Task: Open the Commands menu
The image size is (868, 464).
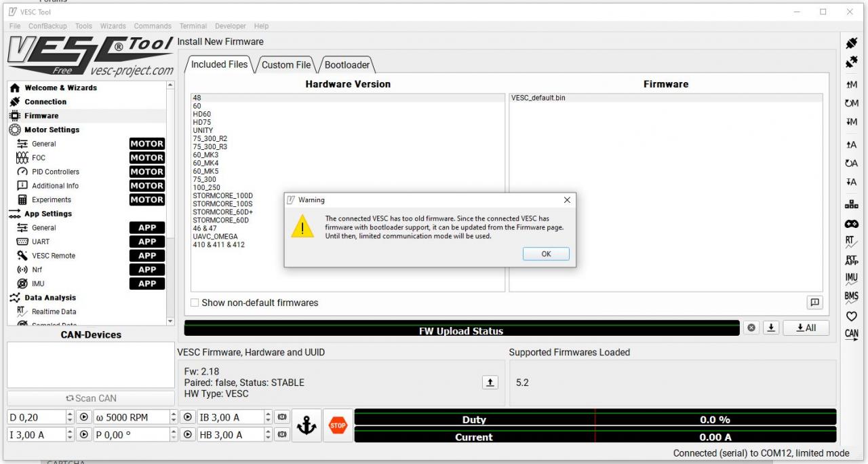Action: click(x=153, y=26)
